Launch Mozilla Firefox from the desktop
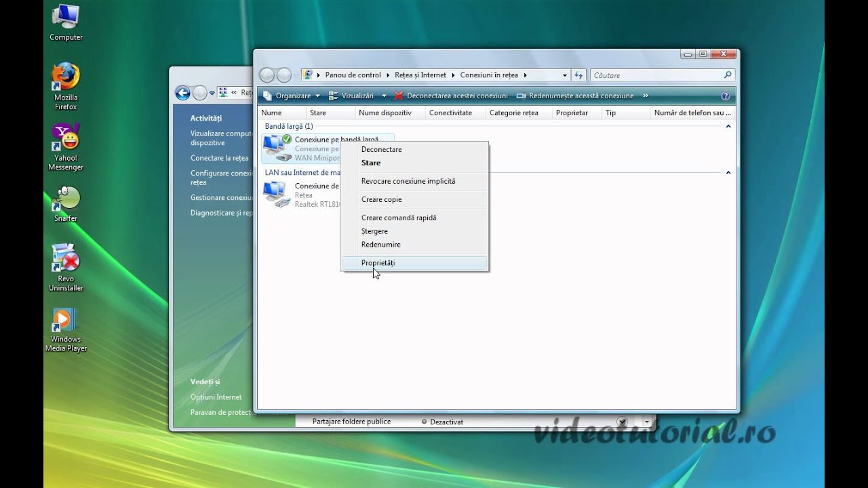The height and width of the screenshot is (488, 868). [66, 86]
